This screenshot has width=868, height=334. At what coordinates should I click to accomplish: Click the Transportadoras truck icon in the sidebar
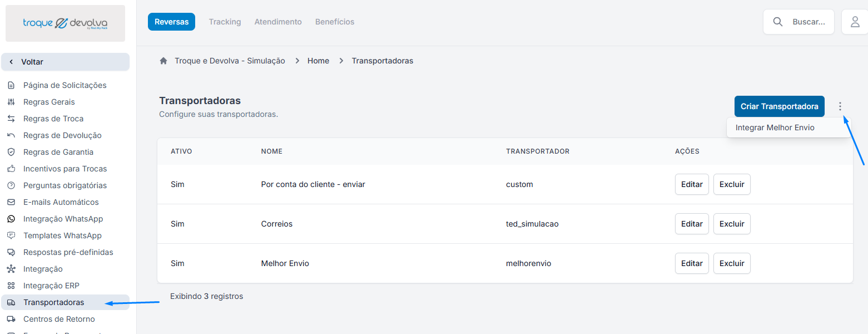(11, 302)
